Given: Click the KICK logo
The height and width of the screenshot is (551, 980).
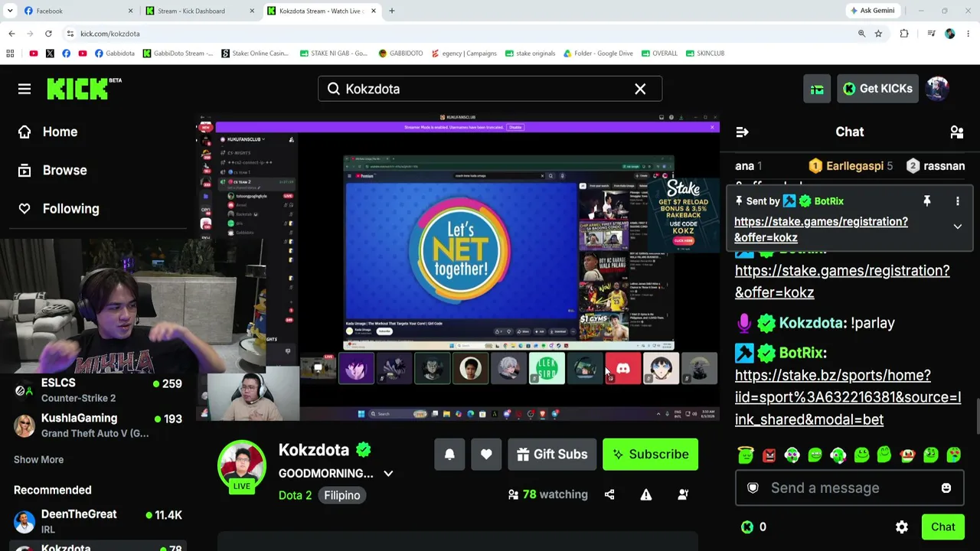Looking at the screenshot, I should (84, 89).
